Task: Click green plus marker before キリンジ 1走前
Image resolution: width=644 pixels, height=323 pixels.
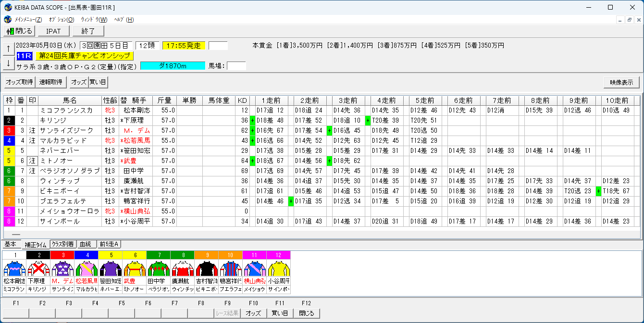Action: click(252, 120)
